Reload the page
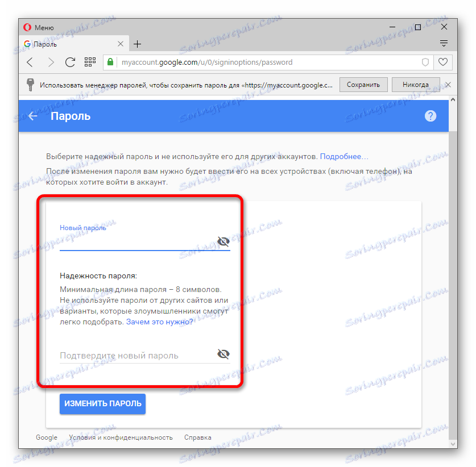Viewport: 476px width, 467px height. point(70,62)
